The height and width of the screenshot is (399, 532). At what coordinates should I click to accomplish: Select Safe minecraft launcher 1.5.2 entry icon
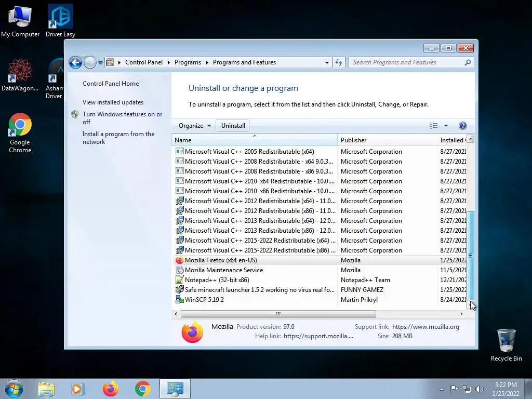[179, 290]
